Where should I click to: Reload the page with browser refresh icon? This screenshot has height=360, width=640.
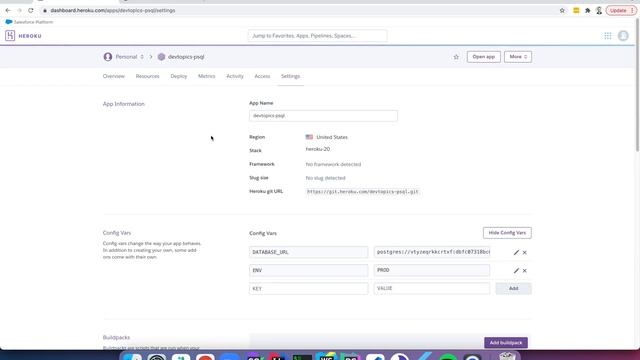pyautogui.click(x=31, y=10)
